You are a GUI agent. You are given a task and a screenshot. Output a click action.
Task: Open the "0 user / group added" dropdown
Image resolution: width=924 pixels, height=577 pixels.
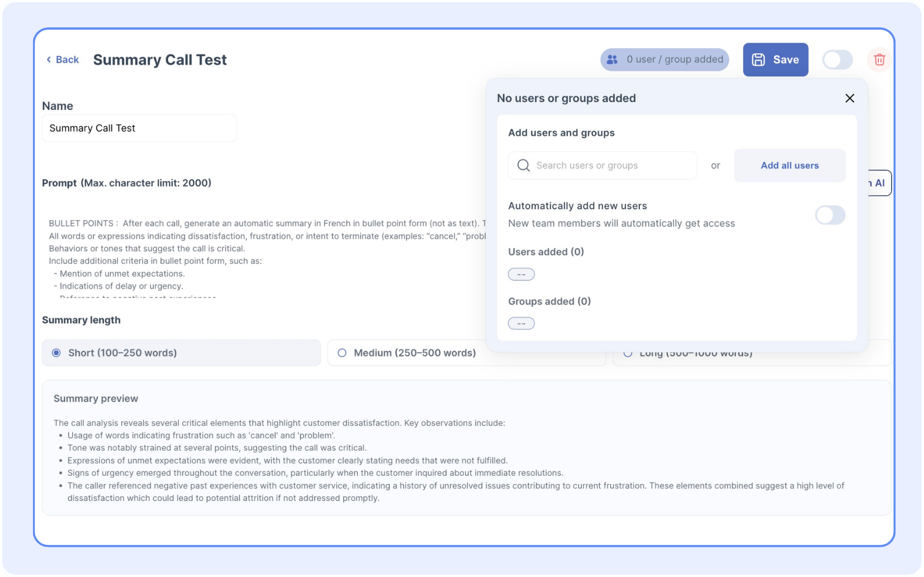pyautogui.click(x=665, y=60)
